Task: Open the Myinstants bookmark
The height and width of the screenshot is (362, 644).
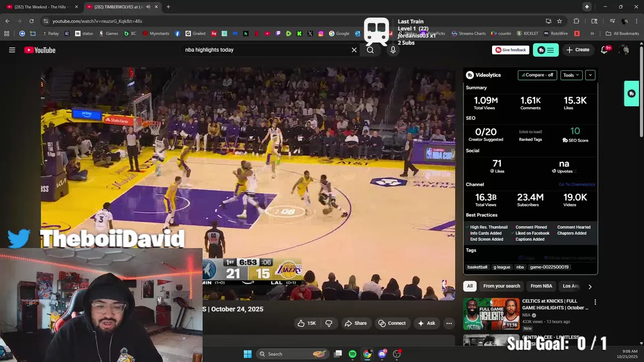Action: point(156,34)
